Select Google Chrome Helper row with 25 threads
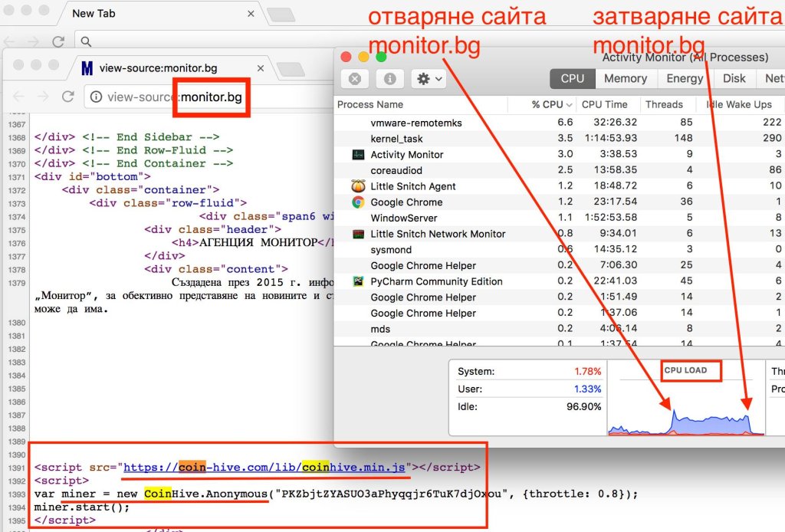Viewport: 785px width, 532px height. 559,265
